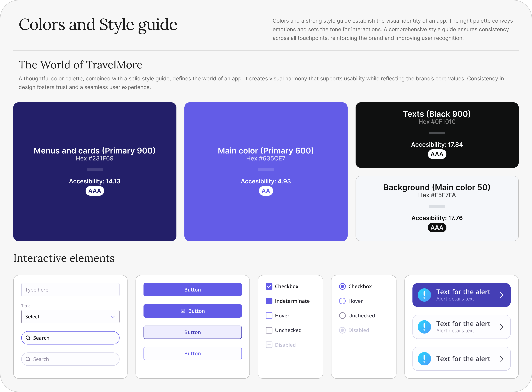Click the Tittle label above Select
This screenshot has width=532, height=392.
click(26, 306)
